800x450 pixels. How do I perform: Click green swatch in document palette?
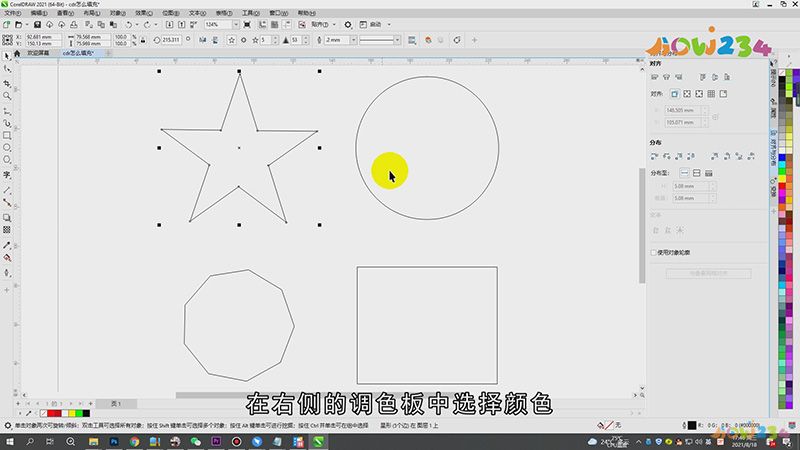(79, 413)
